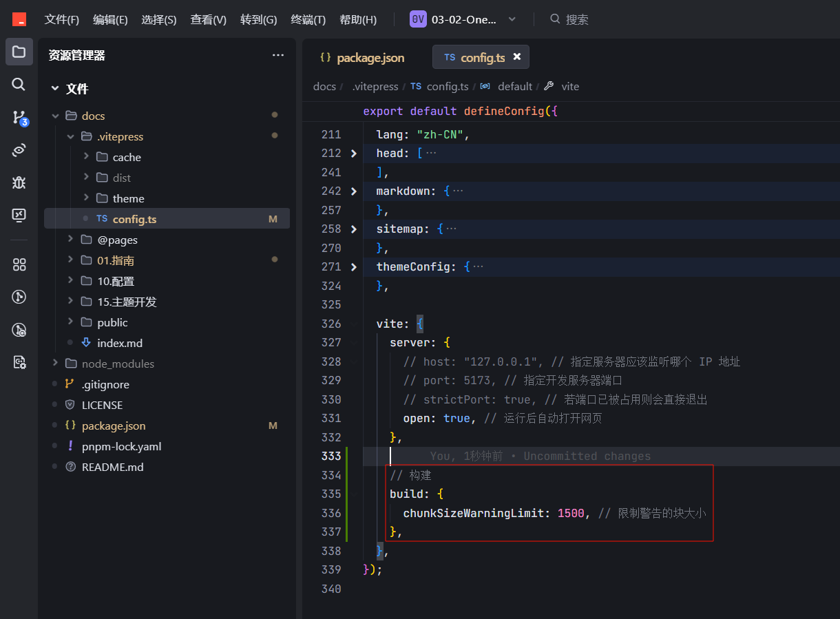The image size is (840, 619).
Task: Close the config.ts tab
Action: pos(517,57)
